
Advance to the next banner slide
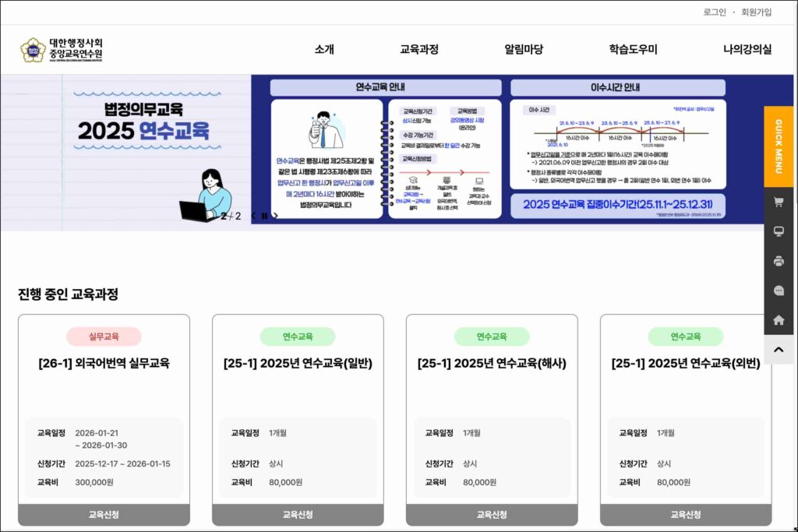pos(275,216)
